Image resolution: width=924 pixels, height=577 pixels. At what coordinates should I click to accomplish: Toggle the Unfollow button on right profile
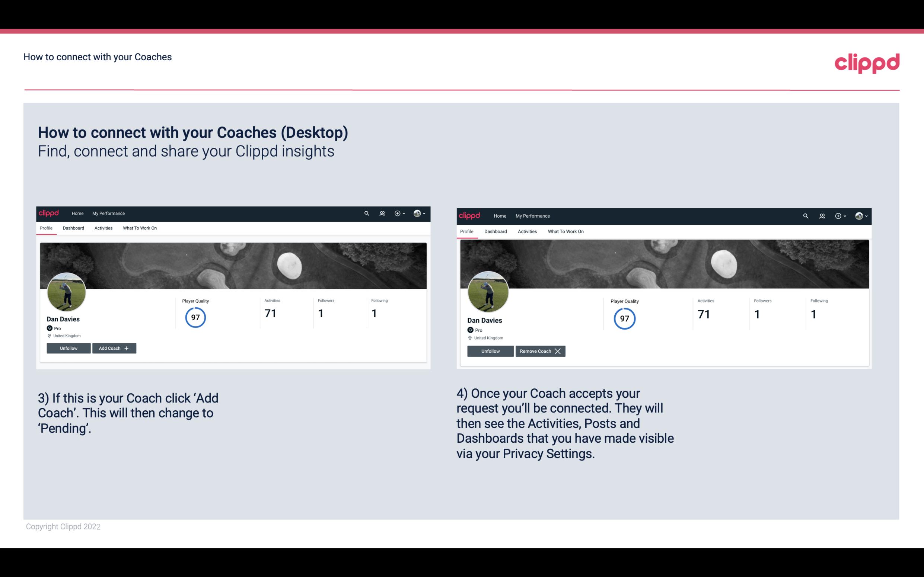click(490, 350)
